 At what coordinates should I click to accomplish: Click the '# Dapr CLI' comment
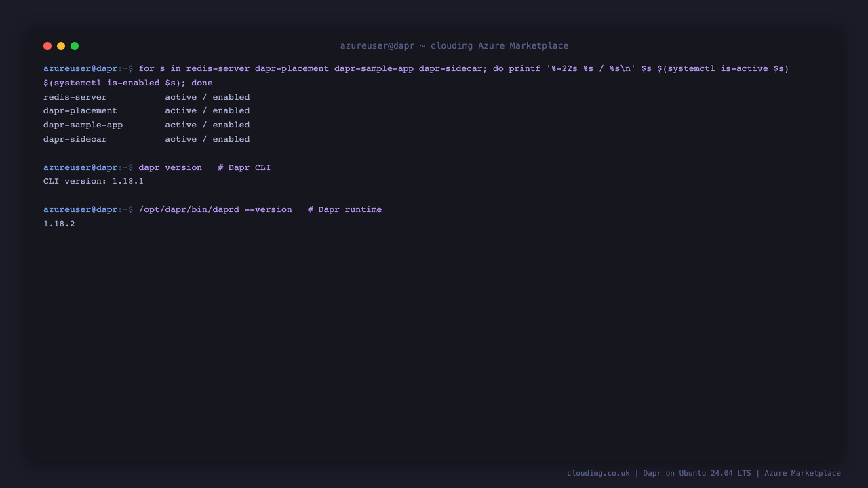click(244, 167)
